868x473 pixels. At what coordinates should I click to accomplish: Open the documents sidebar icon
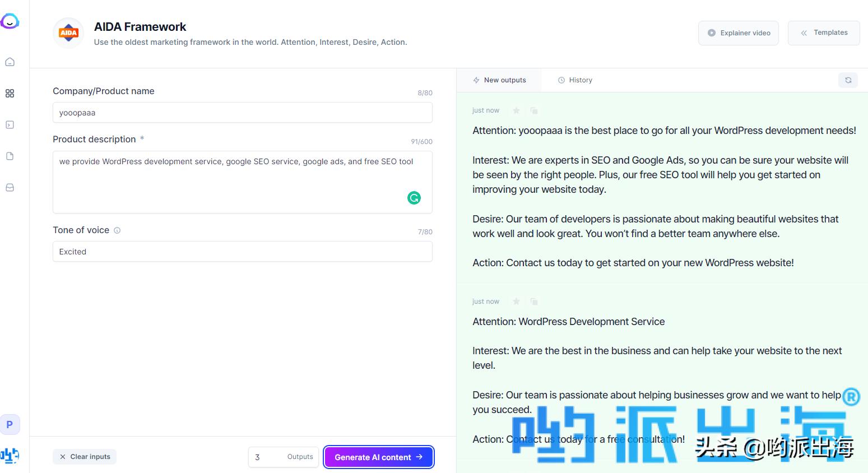click(10, 156)
